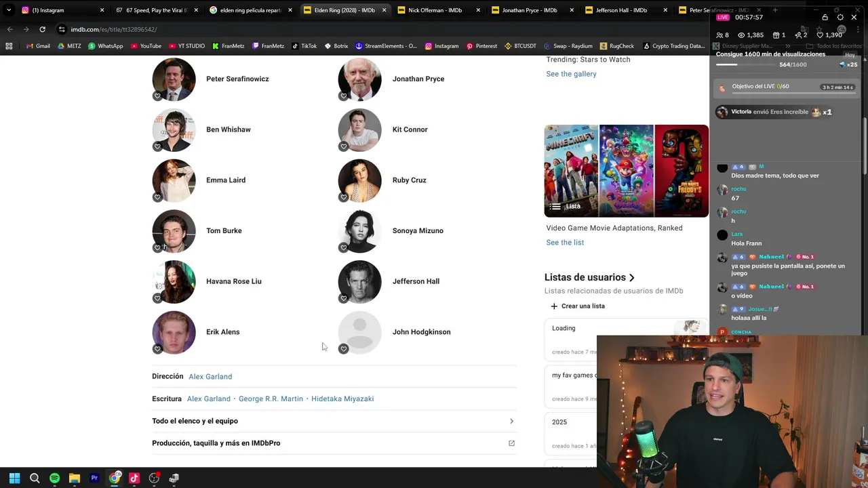
Task: Open Listas de usuarios chevron heading
Action: (589, 277)
